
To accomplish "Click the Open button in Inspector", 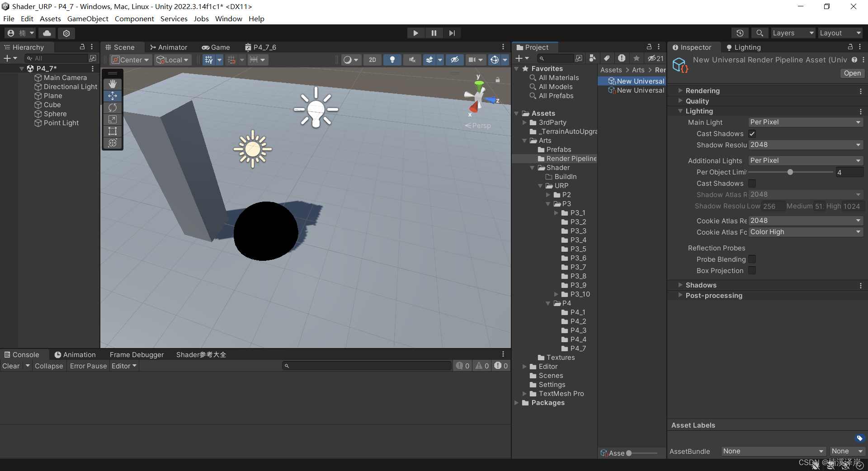I will (x=852, y=73).
